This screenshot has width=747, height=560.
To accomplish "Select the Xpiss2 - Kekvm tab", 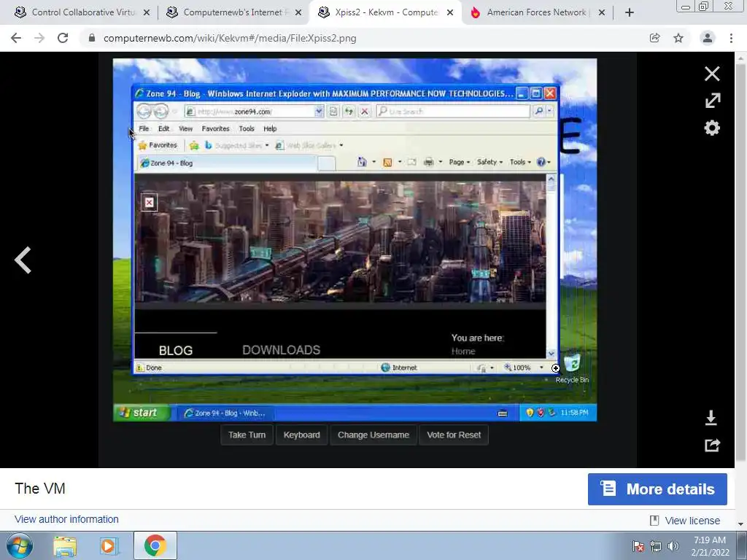I will tap(385, 13).
